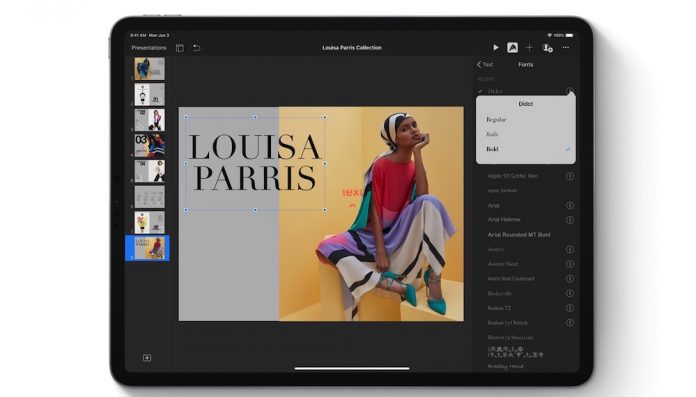The height and width of the screenshot is (397, 696).
Task: Show info for Avenir Next font
Action: (x=570, y=264)
